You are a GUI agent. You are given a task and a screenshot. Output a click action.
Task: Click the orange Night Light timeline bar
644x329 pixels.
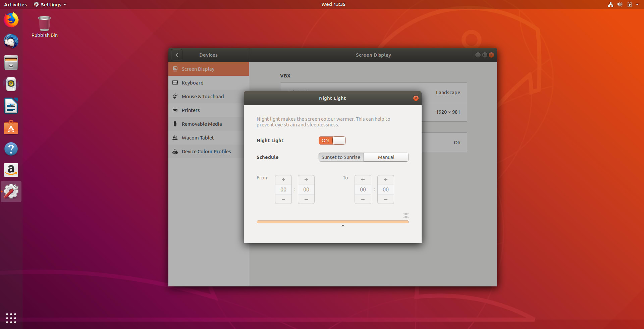[333, 222]
